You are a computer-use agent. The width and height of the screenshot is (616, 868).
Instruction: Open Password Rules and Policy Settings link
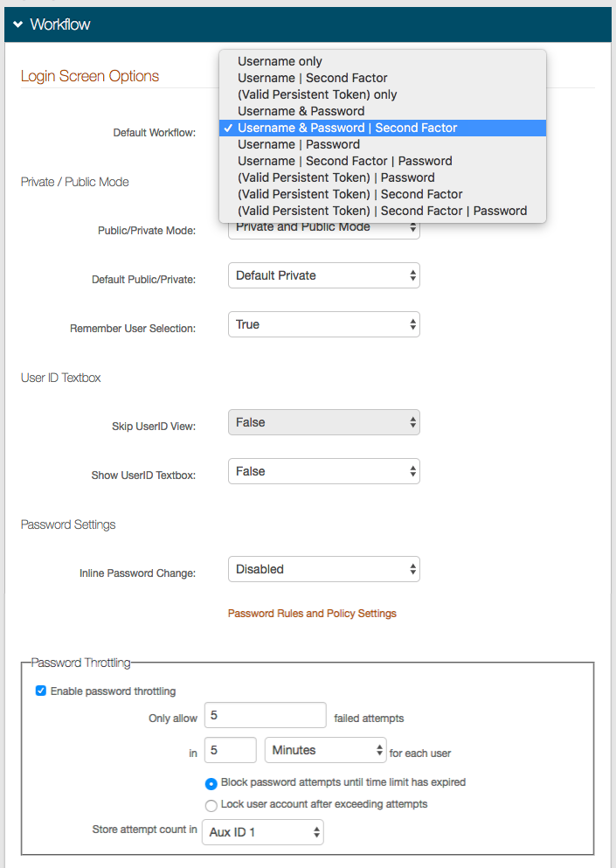312,614
